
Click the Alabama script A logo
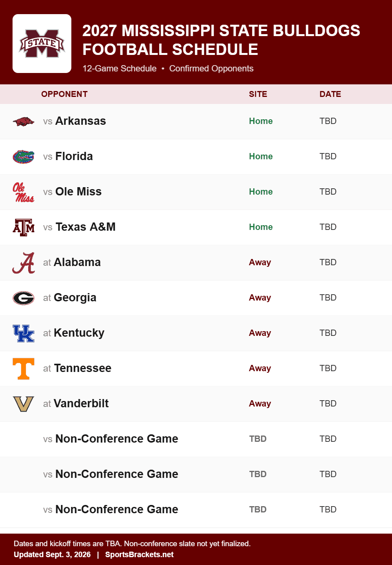(24, 263)
